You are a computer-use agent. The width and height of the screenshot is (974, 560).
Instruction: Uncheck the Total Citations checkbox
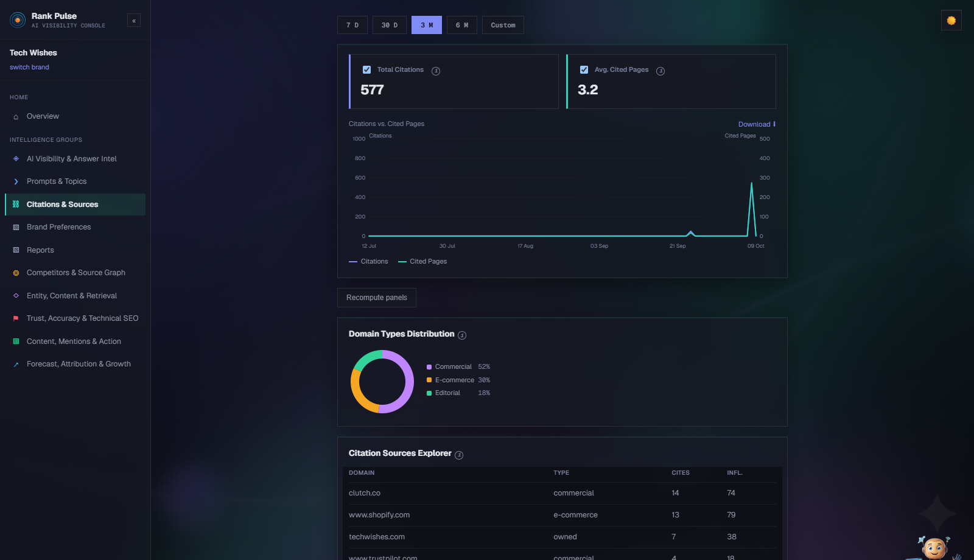point(366,70)
